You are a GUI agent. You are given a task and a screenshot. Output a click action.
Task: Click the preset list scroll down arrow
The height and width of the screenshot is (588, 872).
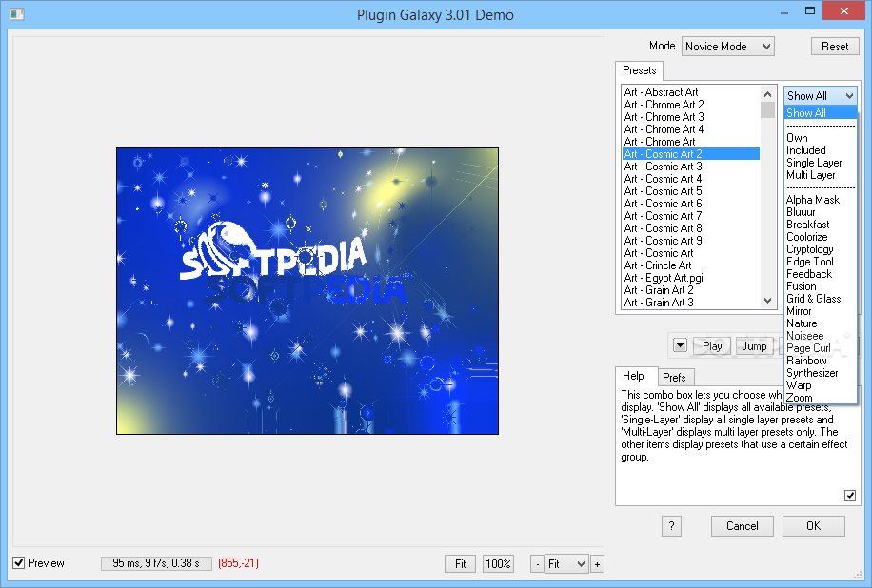pyautogui.click(x=767, y=301)
